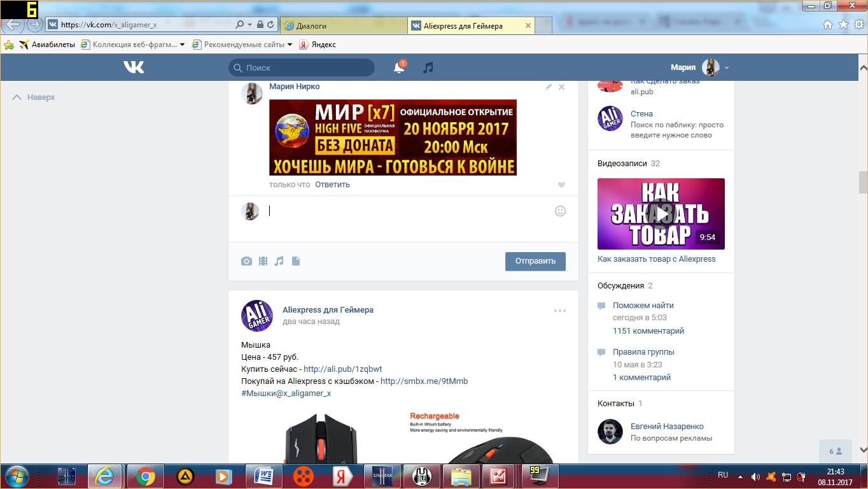The width and height of the screenshot is (868, 489).
Task: Go back with the browser Back button
Action: click(x=13, y=25)
